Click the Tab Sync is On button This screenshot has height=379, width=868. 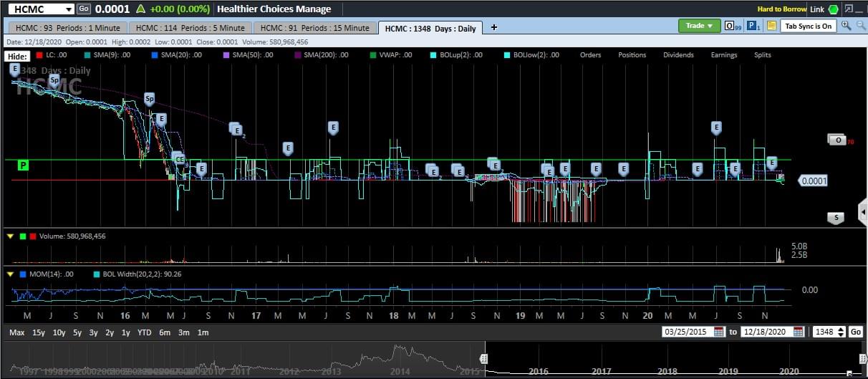[x=808, y=26]
